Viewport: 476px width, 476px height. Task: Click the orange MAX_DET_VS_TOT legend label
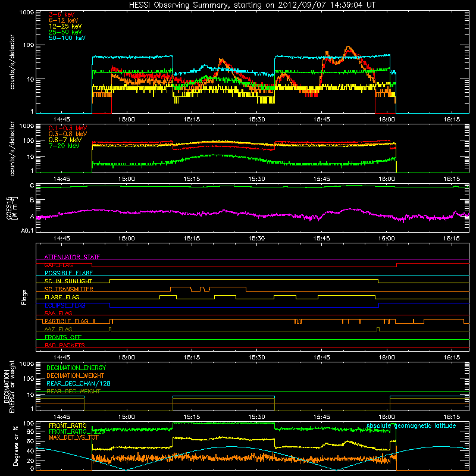(74, 437)
